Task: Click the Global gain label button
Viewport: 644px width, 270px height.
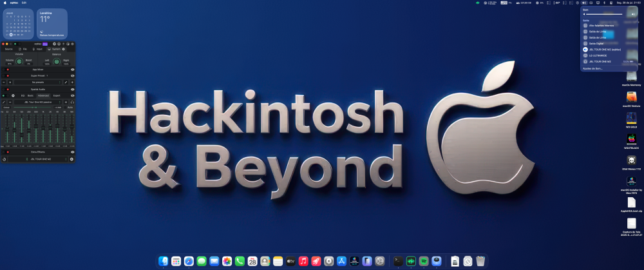Action: tap(6, 107)
